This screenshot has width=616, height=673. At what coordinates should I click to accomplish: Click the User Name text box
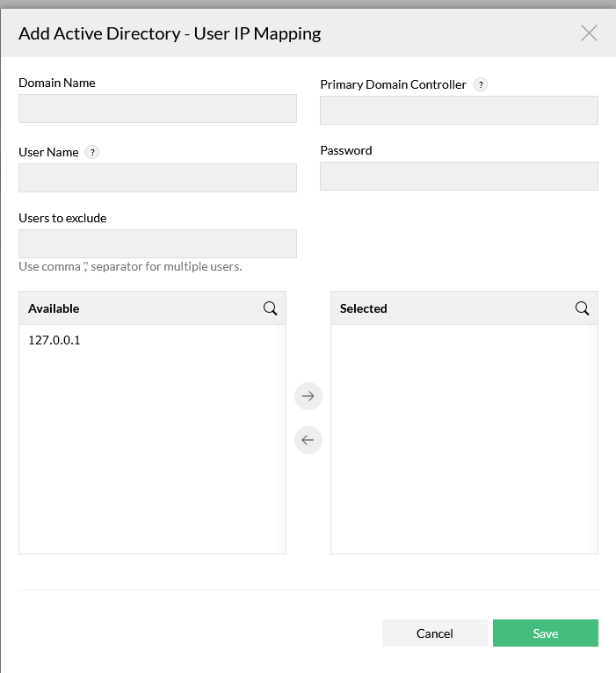(x=157, y=177)
